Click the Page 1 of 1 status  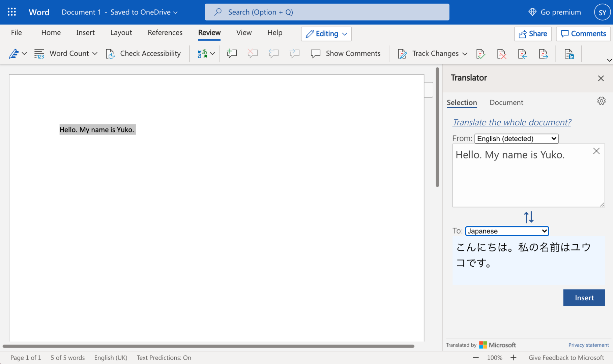pos(26,358)
